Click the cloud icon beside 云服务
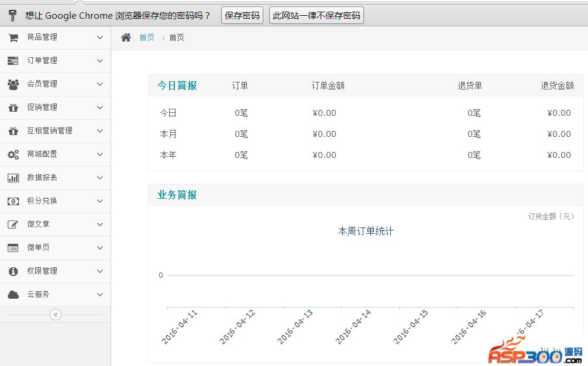Screen dimensions: 588x366 [13, 295]
